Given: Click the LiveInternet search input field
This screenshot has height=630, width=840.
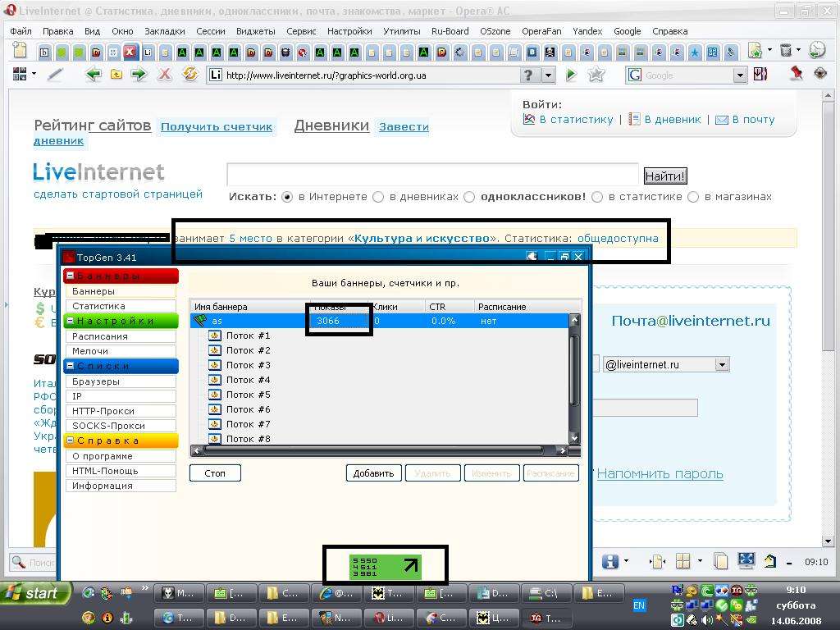Looking at the screenshot, I should pos(432,175).
